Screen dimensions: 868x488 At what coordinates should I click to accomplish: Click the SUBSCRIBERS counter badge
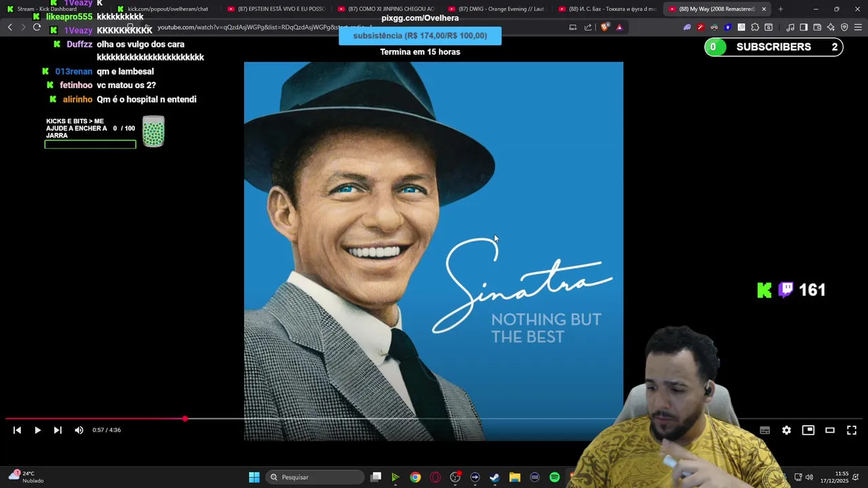tap(774, 47)
